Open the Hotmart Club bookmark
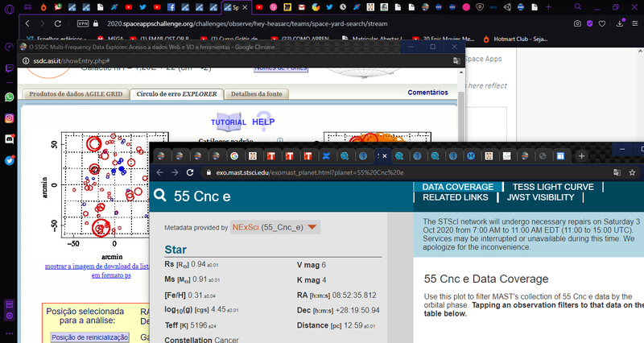 (516, 39)
